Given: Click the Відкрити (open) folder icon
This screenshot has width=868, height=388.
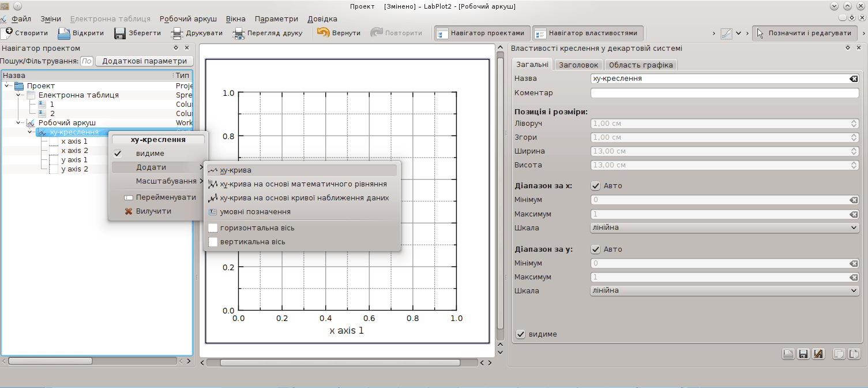Looking at the screenshot, I should point(63,33).
